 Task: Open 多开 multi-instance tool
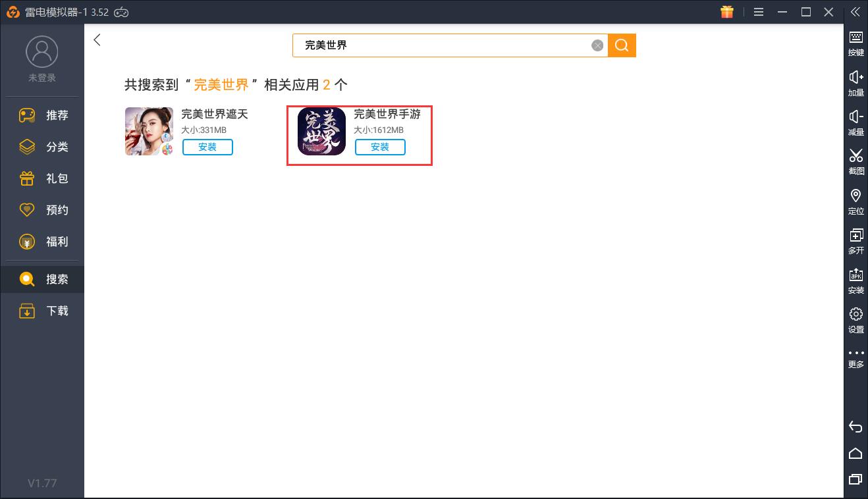tap(856, 241)
